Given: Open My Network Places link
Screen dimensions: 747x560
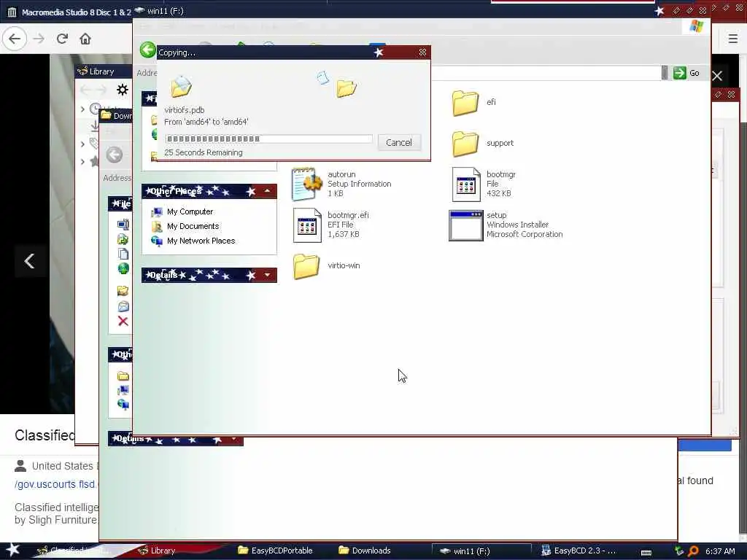Looking at the screenshot, I should click(x=201, y=241).
